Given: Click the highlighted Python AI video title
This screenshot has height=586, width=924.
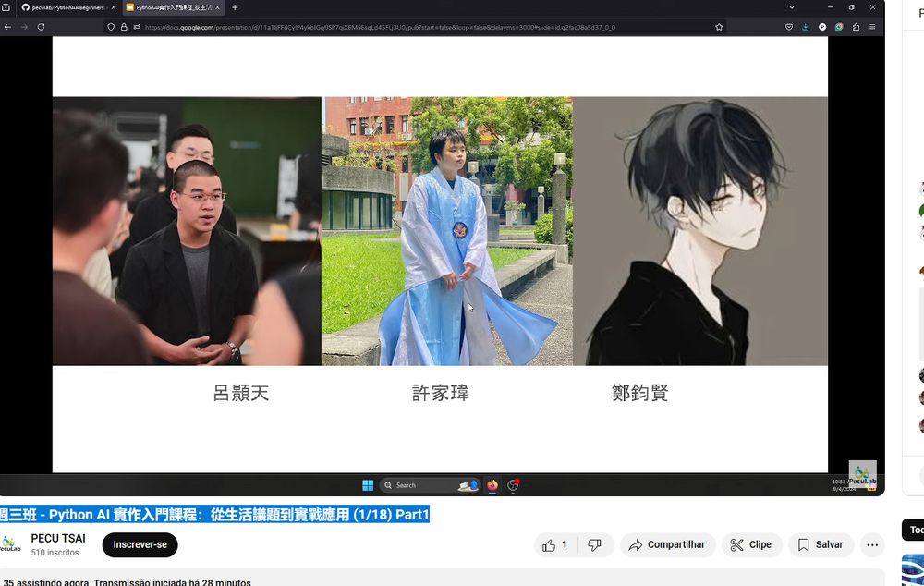Looking at the screenshot, I should tap(214, 515).
